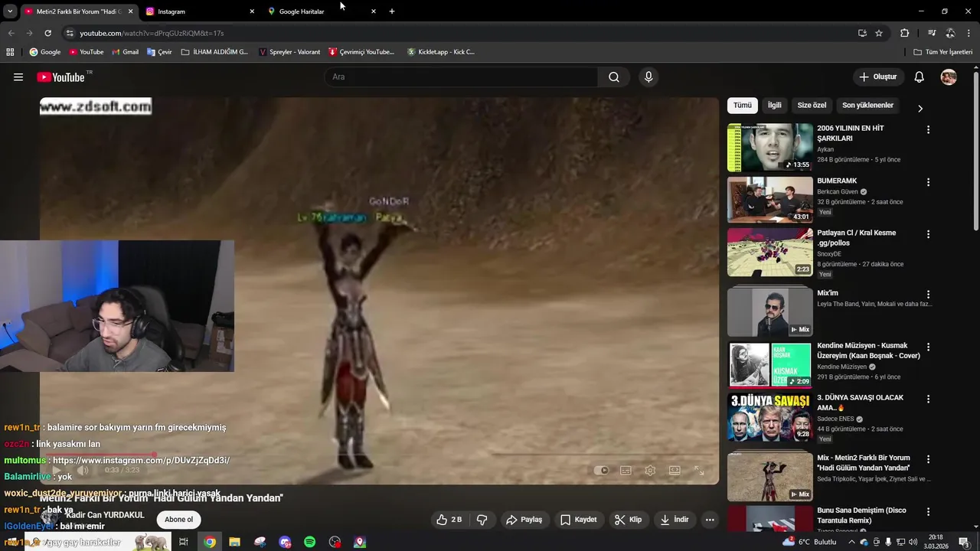The image size is (980, 551).
Task: Click the Chrome address bar URL
Action: 152,34
